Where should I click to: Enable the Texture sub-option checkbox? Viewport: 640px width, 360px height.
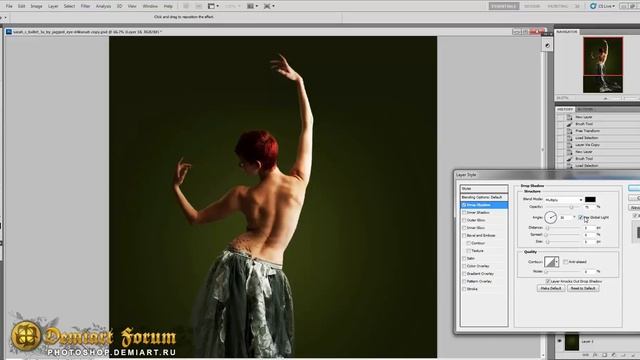pyautogui.click(x=469, y=251)
